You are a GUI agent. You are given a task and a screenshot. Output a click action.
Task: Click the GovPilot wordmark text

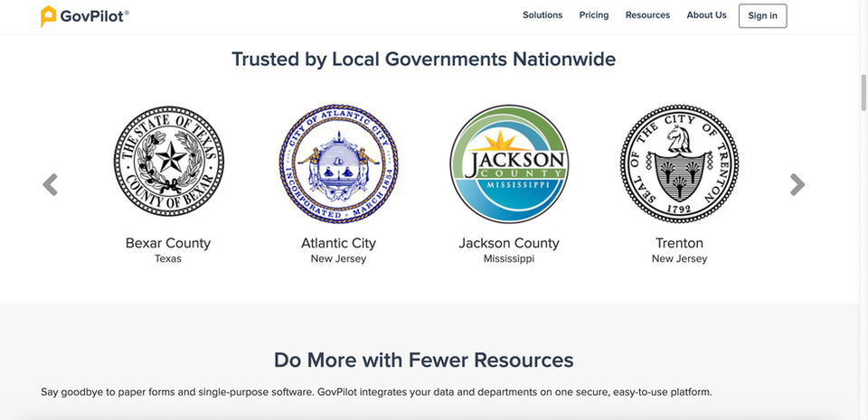click(95, 16)
